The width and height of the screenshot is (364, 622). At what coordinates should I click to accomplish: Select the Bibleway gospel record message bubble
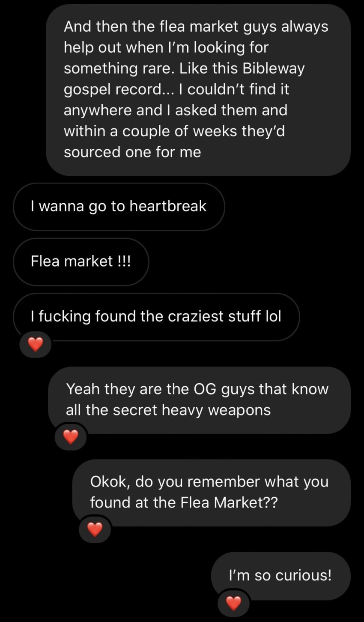[x=198, y=90]
